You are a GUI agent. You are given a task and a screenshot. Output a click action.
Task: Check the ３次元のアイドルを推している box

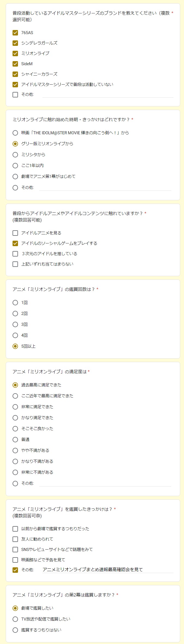[x=15, y=254]
